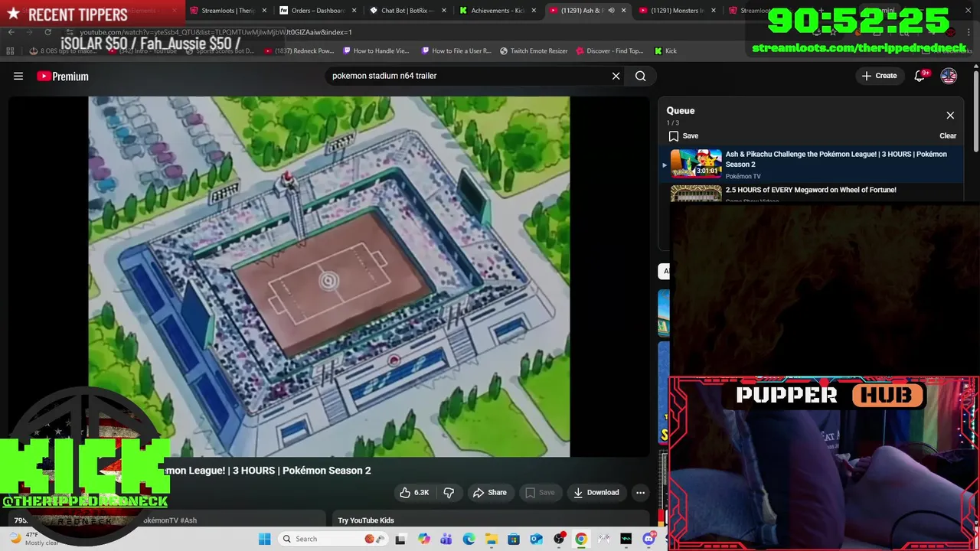The image size is (980, 551).
Task: Save the queue with the bookmark Save button
Action: pyautogui.click(x=684, y=135)
